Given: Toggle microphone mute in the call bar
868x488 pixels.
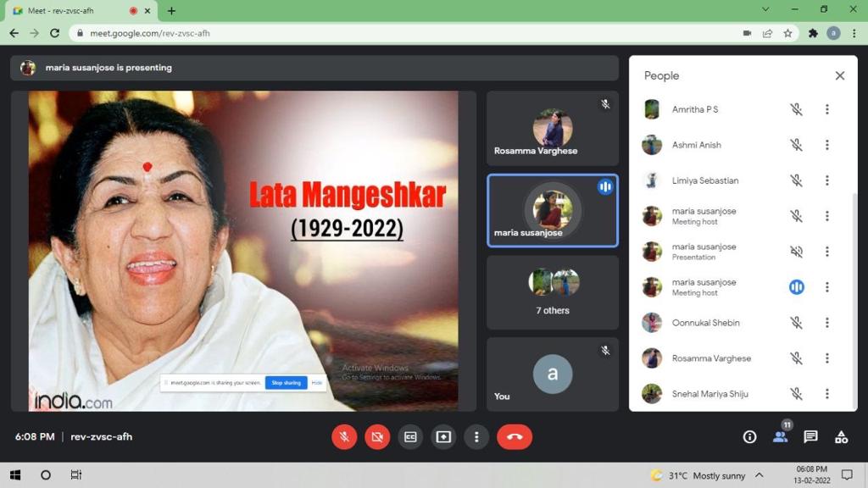Looking at the screenshot, I should [344, 437].
